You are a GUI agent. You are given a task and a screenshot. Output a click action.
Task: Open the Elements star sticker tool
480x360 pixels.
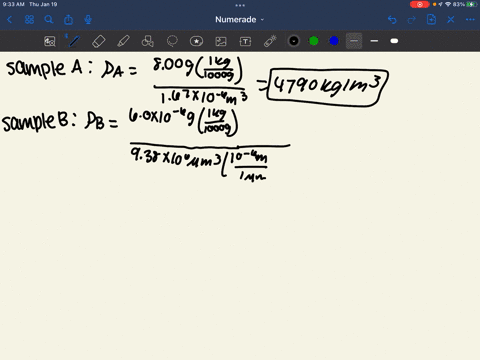pyautogui.click(x=196, y=41)
